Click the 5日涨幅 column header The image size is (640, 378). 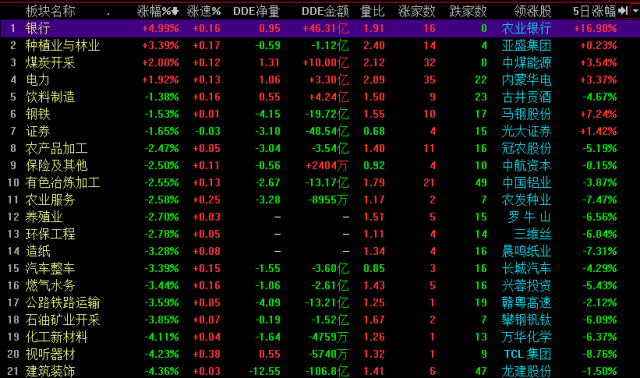(594, 11)
